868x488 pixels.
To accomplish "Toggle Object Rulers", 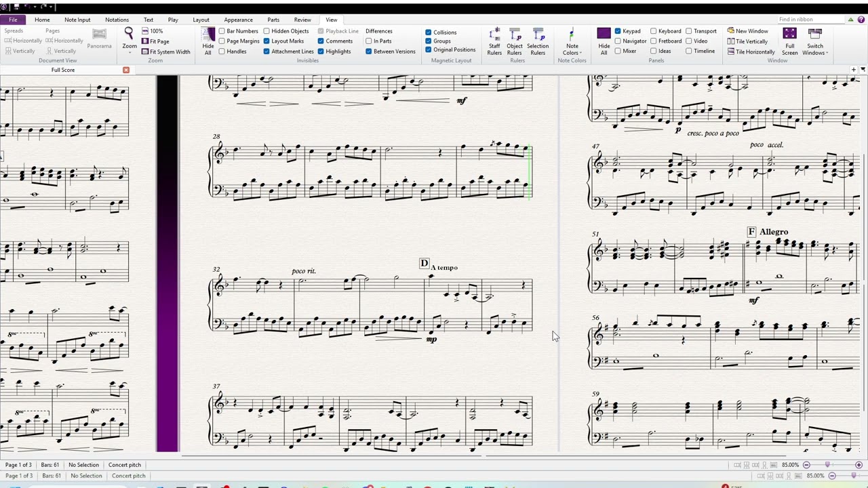I will coord(515,41).
